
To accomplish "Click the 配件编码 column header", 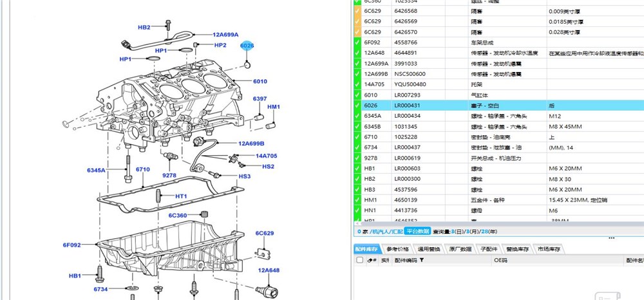I will (x=406, y=260).
